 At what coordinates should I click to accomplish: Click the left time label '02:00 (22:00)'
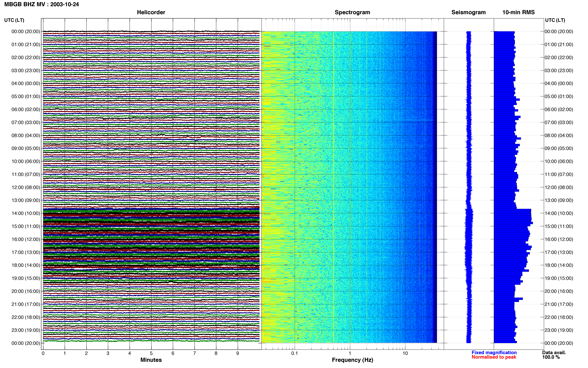coord(26,57)
